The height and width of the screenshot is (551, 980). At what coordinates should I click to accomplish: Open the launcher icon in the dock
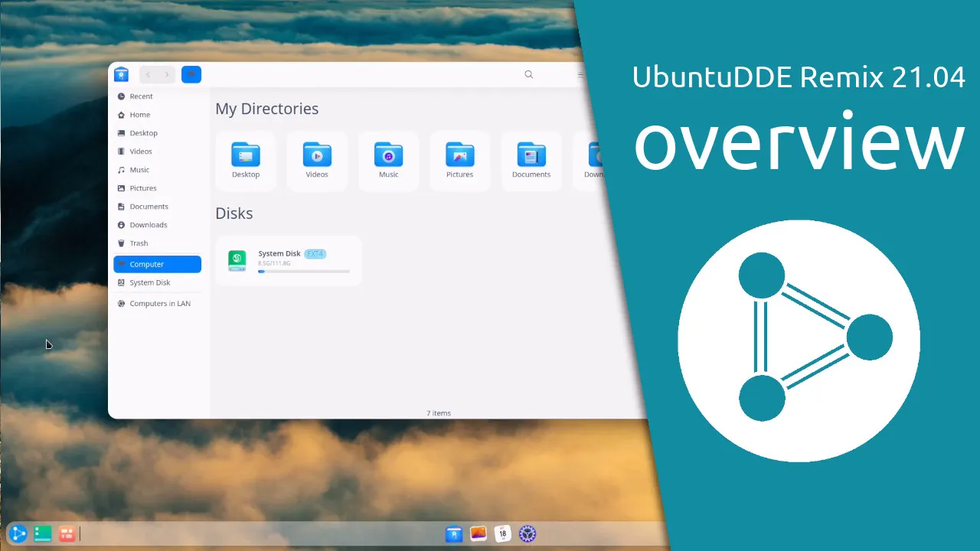click(x=18, y=534)
